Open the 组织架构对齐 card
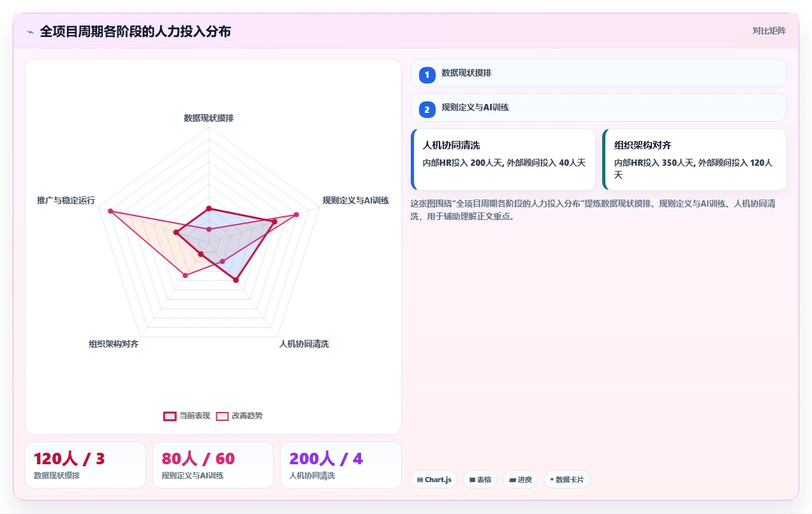812x514 pixels. (695, 159)
